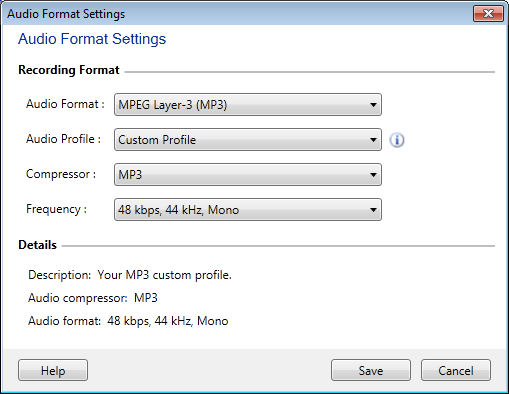Click the arrow on the Audio Profile dropdown

[373, 140]
